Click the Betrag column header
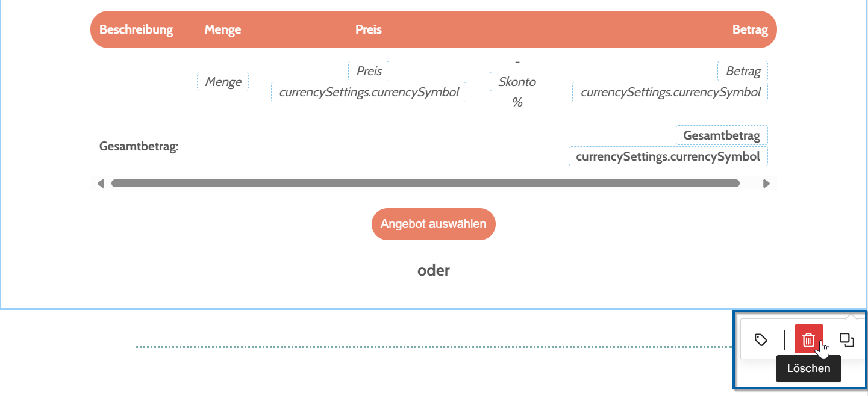This screenshot has height=396, width=868. point(750,29)
